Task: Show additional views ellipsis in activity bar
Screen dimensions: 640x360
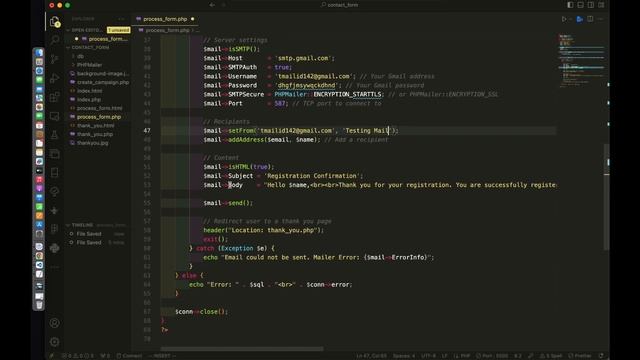Action: coord(55,267)
